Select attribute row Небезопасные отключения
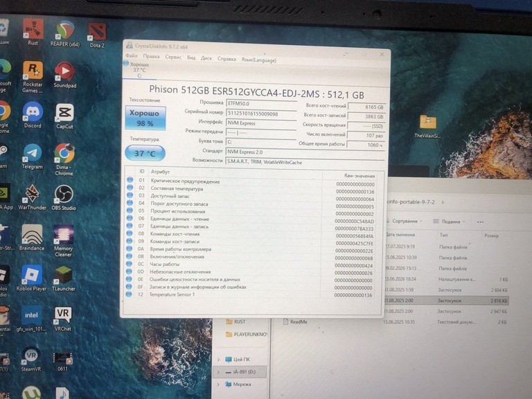The height and width of the screenshot is (399, 532). click(249, 272)
